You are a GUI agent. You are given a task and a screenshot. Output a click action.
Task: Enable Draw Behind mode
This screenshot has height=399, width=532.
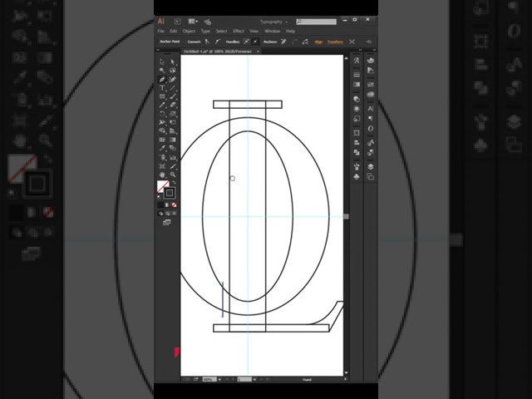[x=168, y=214]
